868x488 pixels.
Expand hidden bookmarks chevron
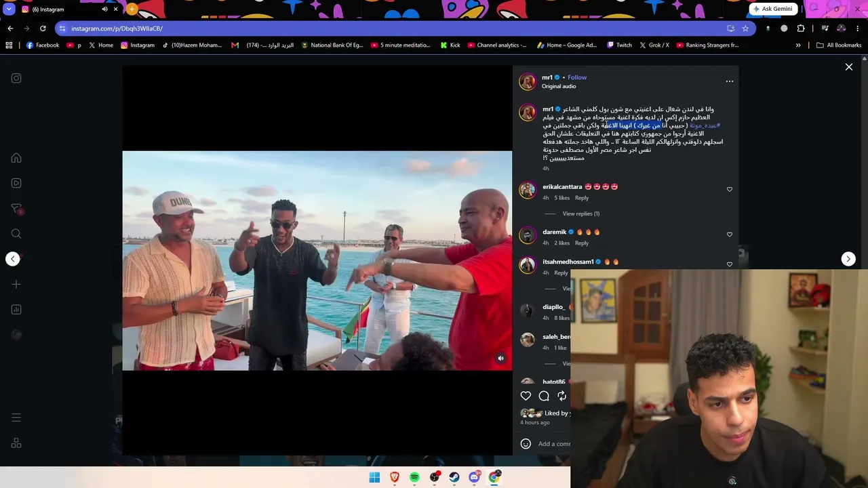(798, 45)
